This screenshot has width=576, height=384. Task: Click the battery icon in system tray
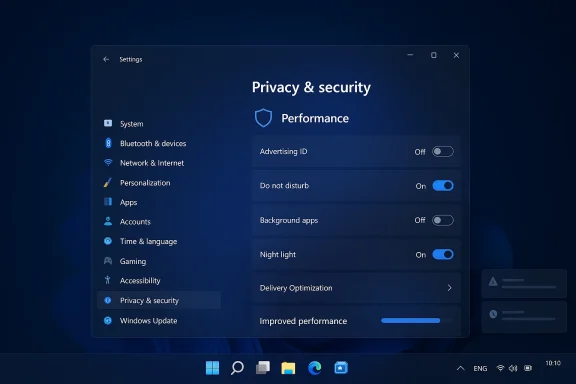click(x=528, y=368)
